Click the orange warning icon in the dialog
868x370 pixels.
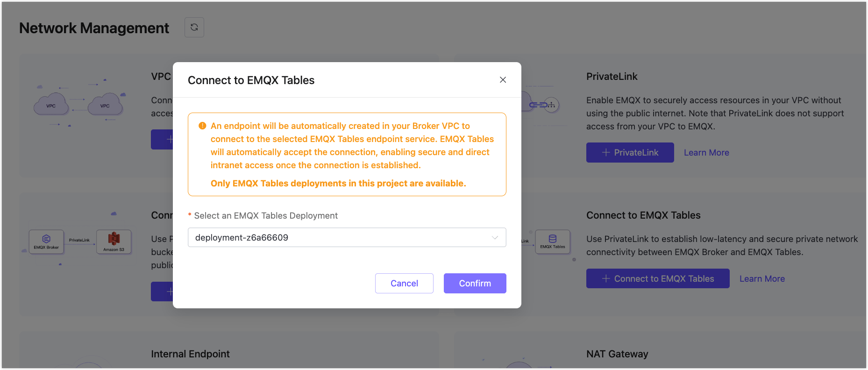[201, 125]
